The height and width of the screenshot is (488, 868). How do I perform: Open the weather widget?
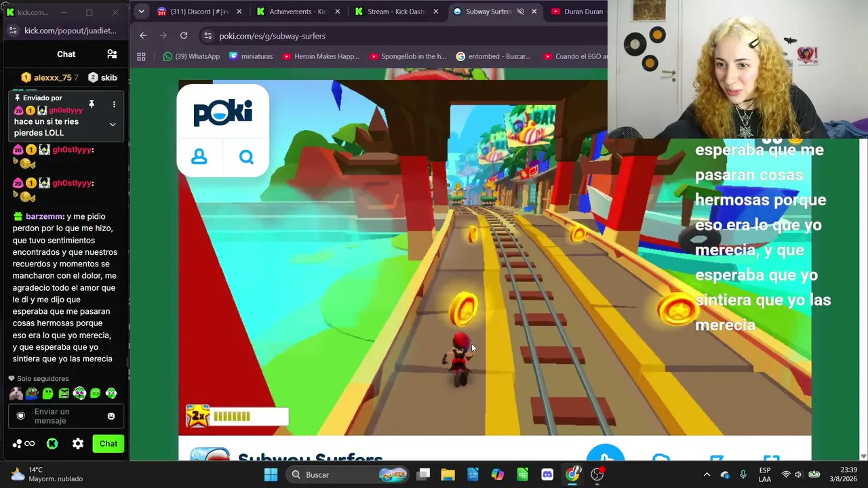click(46, 474)
